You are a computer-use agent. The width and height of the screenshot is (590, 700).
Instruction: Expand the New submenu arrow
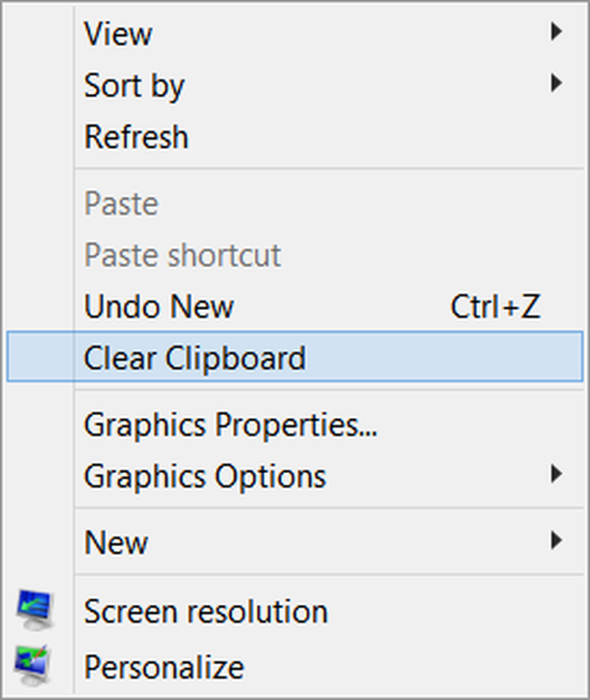point(556,540)
